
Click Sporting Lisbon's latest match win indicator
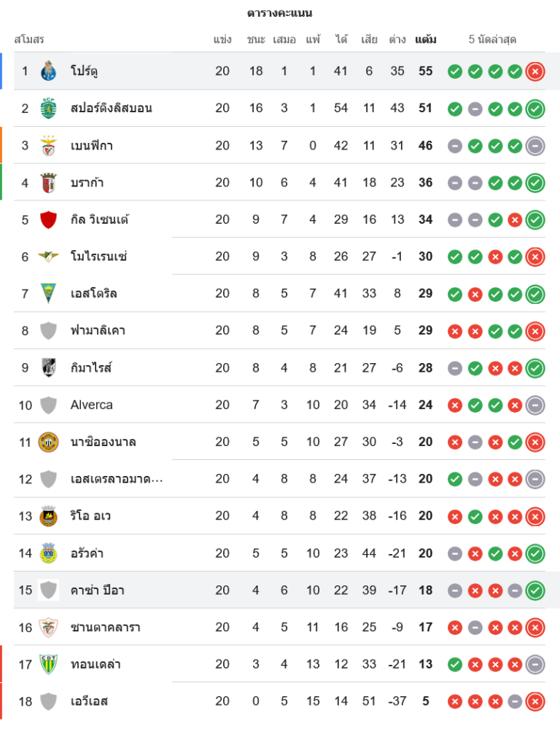535,109
